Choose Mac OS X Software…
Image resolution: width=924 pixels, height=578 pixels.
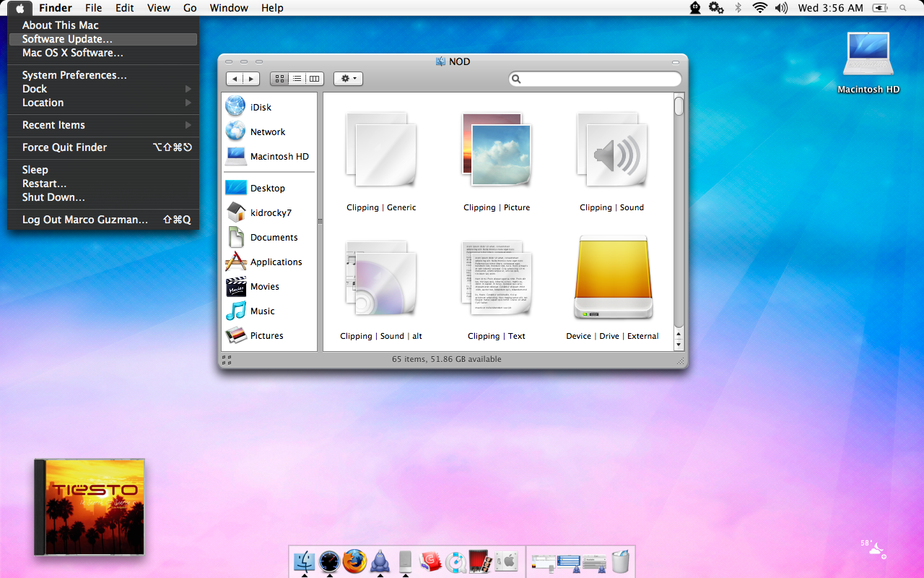(x=103, y=53)
